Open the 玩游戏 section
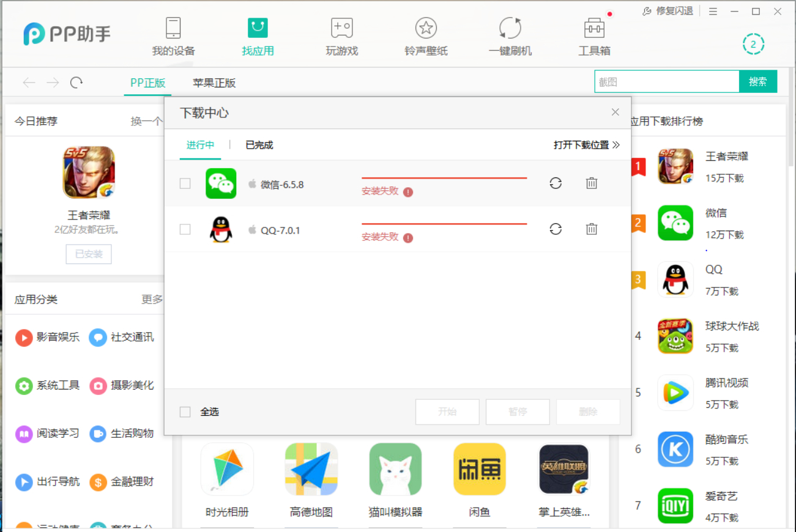Image resolution: width=796 pixels, height=532 pixels. (x=341, y=36)
